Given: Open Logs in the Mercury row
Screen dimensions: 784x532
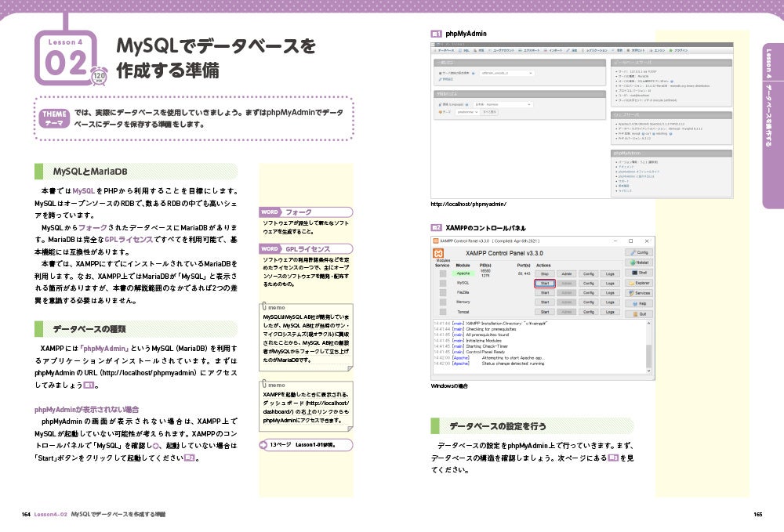Looking at the screenshot, I should pos(610,302).
